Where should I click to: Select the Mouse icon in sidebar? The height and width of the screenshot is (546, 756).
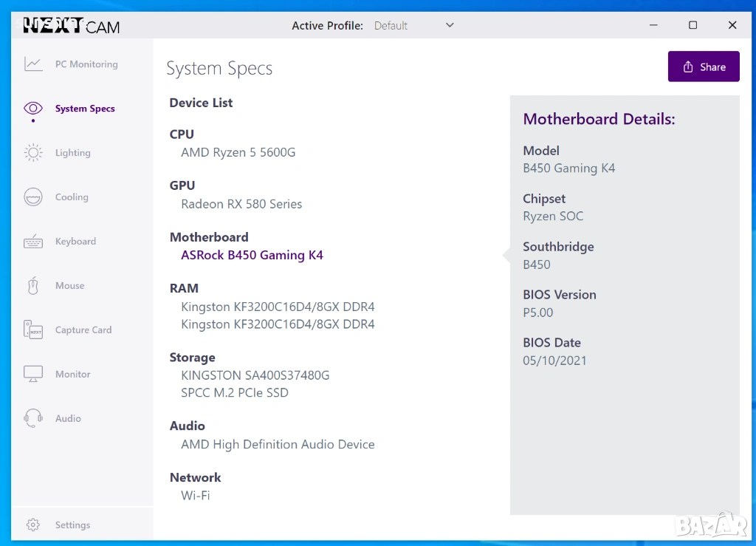point(33,286)
